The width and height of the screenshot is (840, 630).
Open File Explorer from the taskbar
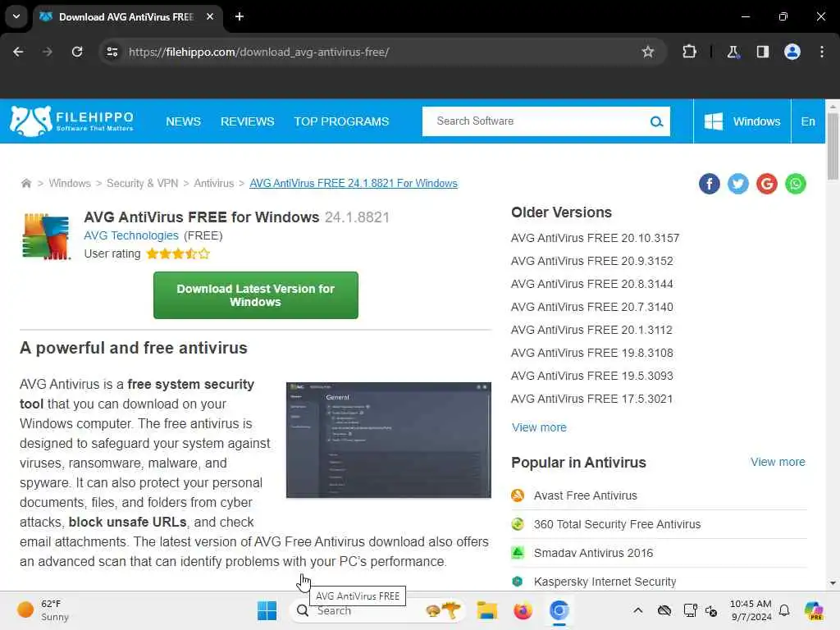click(487, 610)
